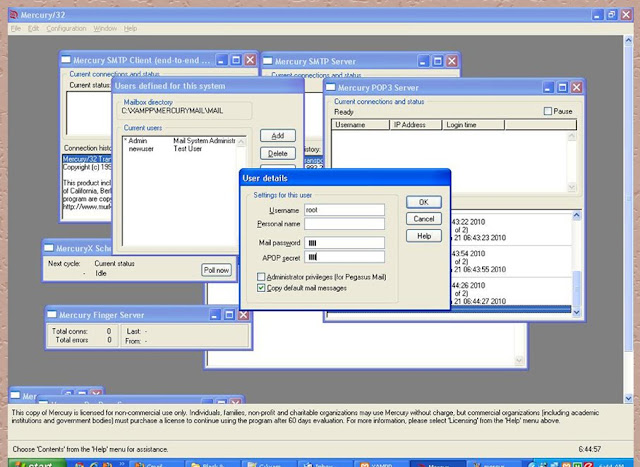This screenshot has height=467, width=640.
Task: Maximize the Mercury SMTP Client window
Action: [236, 60]
